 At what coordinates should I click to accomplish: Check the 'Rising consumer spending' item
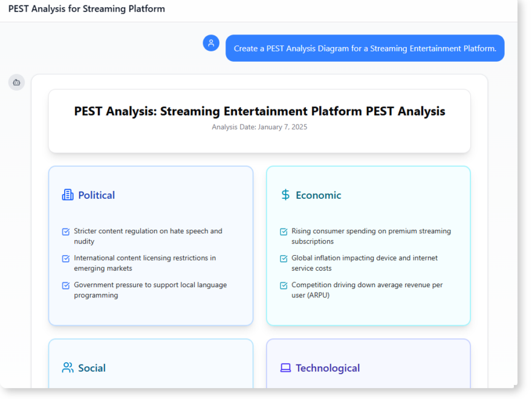coord(283,232)
